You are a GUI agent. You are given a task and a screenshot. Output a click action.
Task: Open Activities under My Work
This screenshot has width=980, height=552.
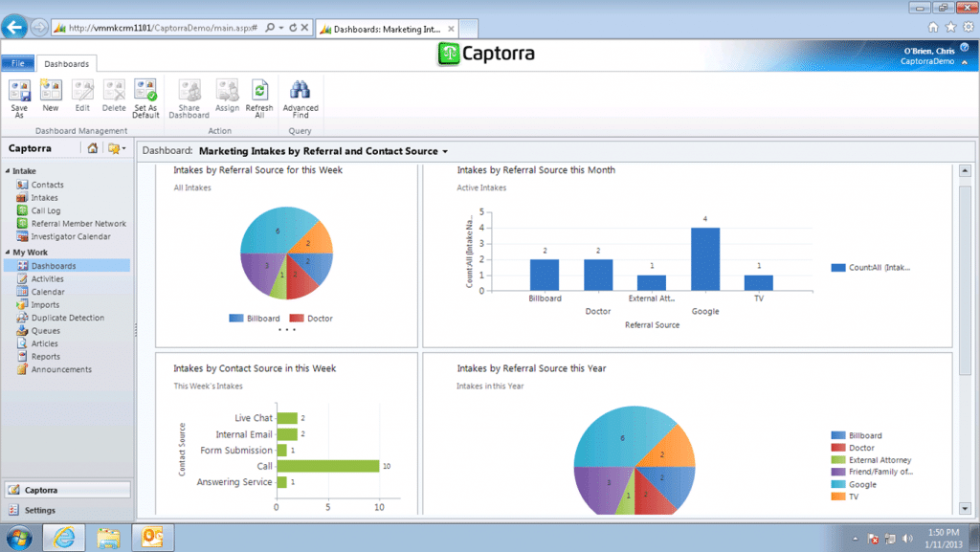point(47,279)
